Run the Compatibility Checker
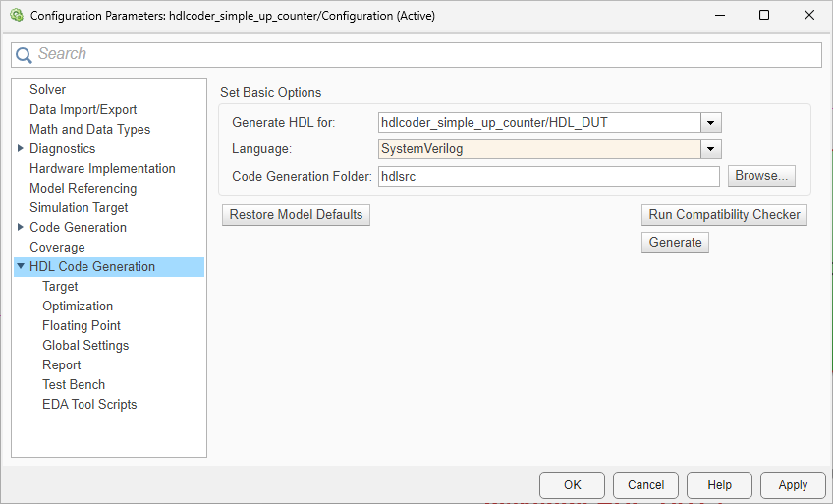Image resolution: width=833 pixels, height=504 pixels. [x=724, y=215]
